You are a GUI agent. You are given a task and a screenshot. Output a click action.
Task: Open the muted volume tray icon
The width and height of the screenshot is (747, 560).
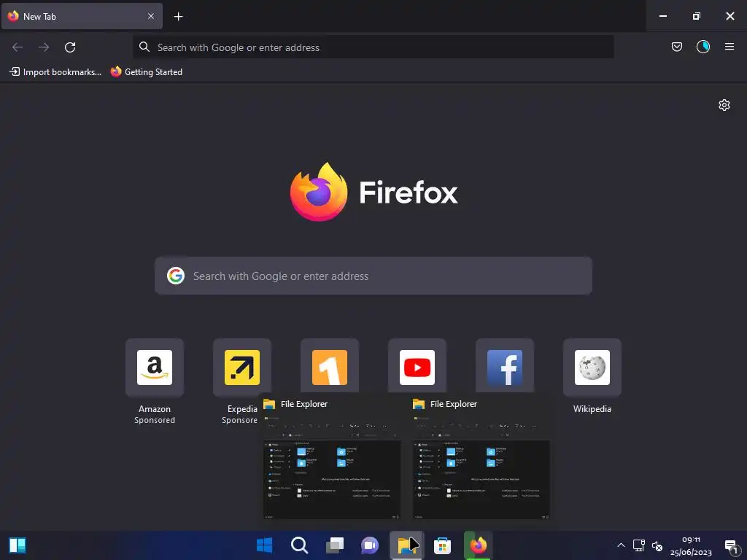tap(657, 545)
